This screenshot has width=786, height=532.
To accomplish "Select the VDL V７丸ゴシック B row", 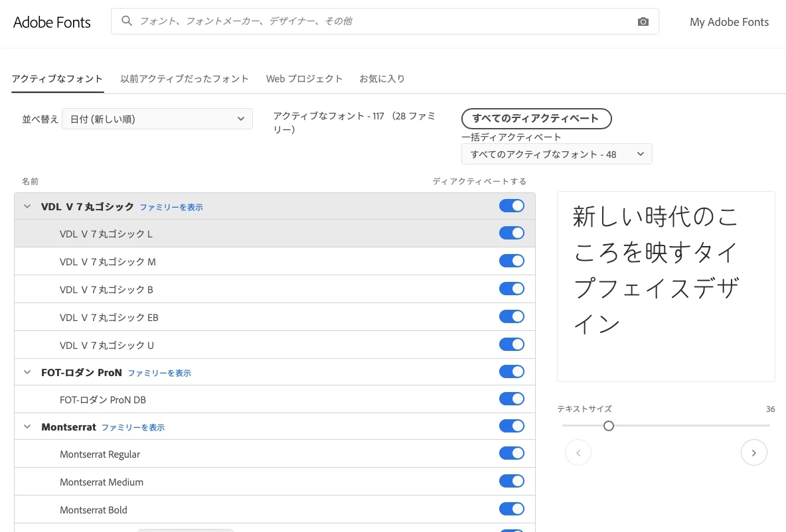I will point(275,289).
